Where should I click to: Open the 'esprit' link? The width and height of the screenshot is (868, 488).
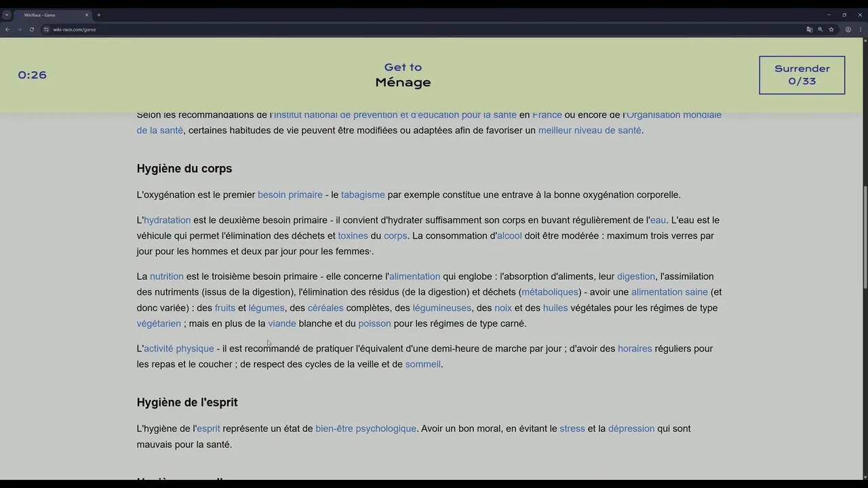click(208, 428)
